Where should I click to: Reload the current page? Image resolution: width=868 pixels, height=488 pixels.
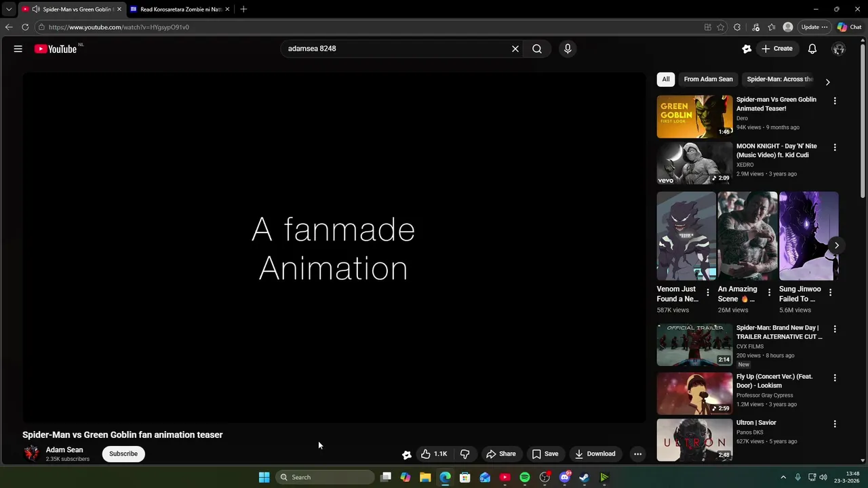click(25, 27)
